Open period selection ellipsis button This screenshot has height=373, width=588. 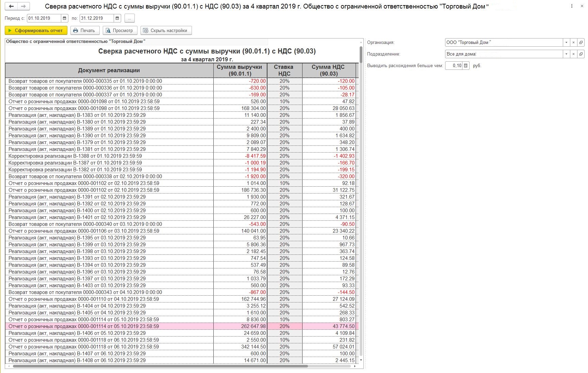129,18
